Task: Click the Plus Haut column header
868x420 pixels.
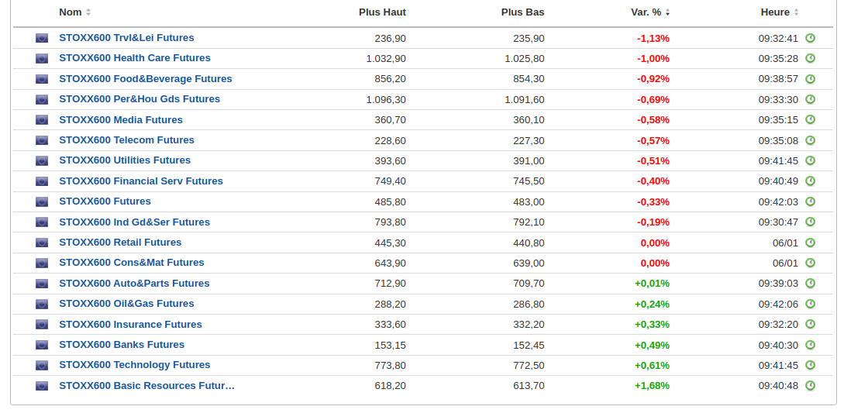Action: coord(382,12)
